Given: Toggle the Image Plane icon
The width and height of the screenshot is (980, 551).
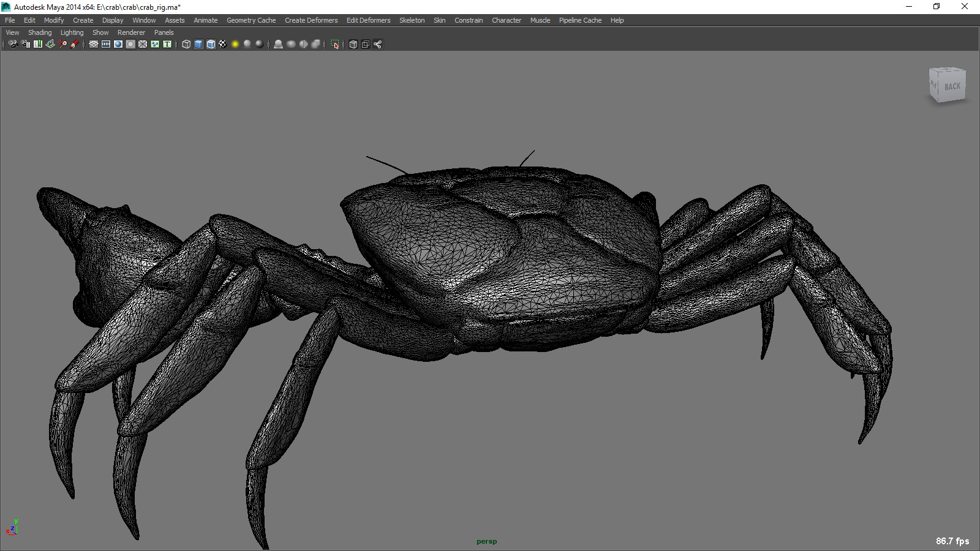Looking at the screenshot, I should (x=50, y=44).
